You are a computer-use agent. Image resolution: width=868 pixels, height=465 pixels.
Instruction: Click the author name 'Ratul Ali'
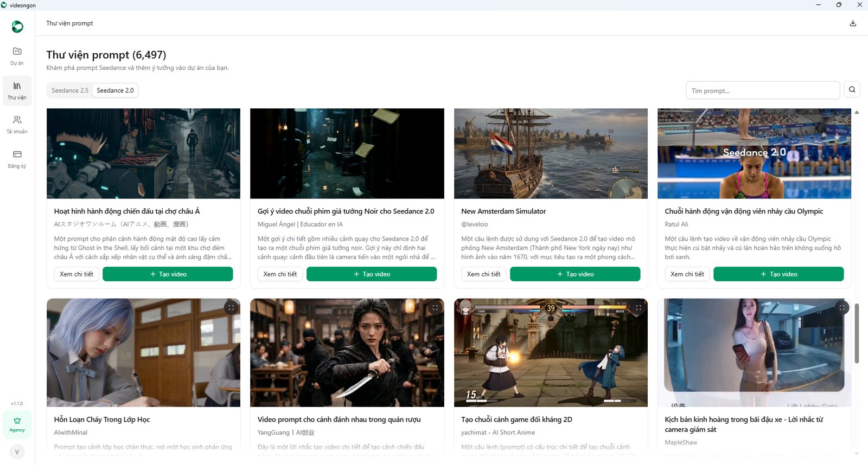[x=676, y=224]
